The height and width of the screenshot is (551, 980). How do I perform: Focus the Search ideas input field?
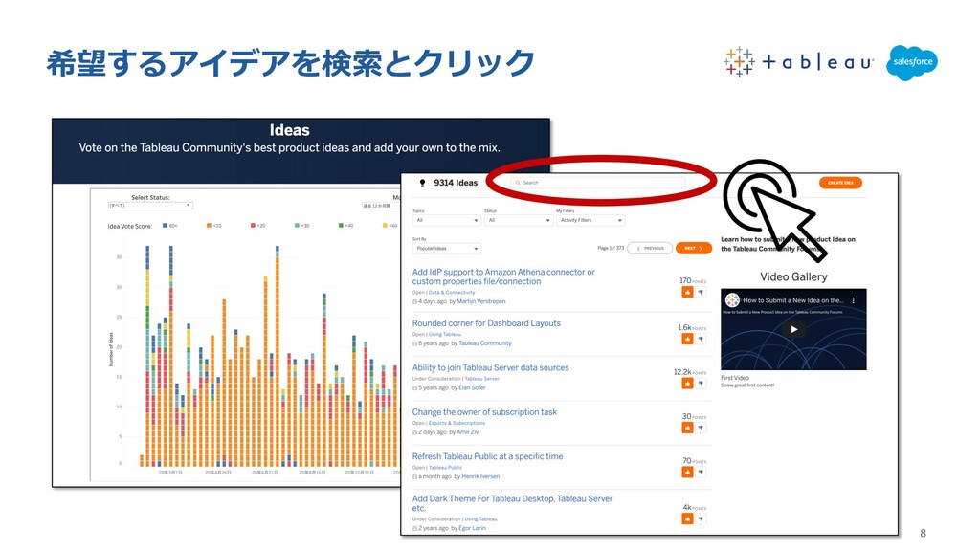598,183
